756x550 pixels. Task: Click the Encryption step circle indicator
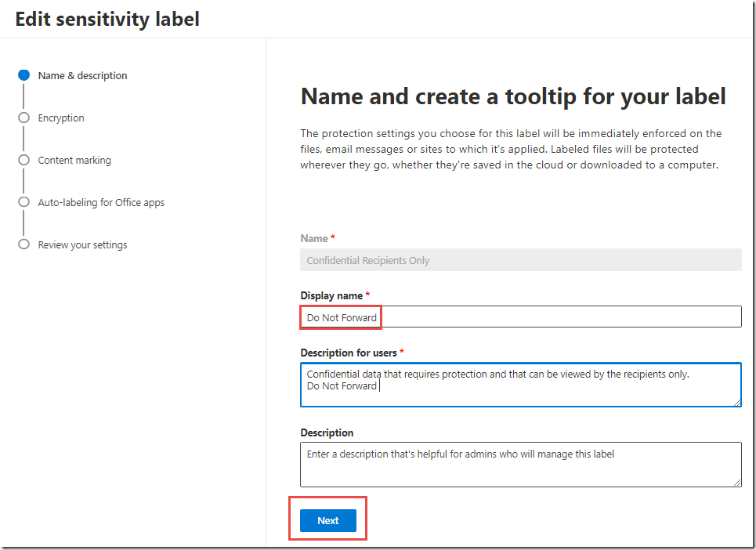pyautogui.click(x=24, y=118)
